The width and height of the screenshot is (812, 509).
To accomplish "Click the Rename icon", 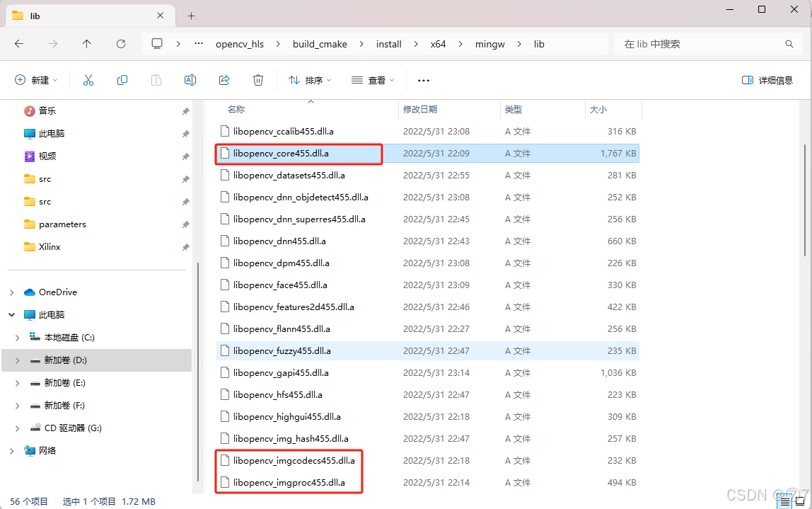I will click(x=190, y=80).
